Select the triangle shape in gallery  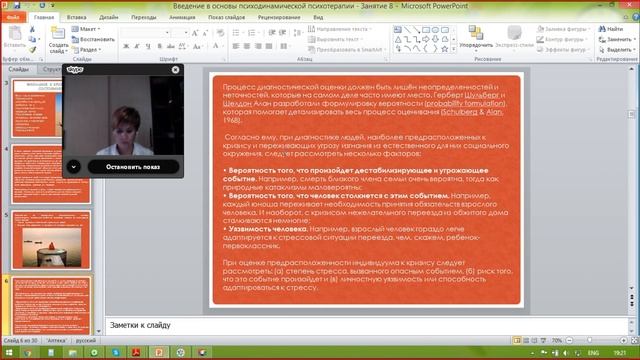398,39
